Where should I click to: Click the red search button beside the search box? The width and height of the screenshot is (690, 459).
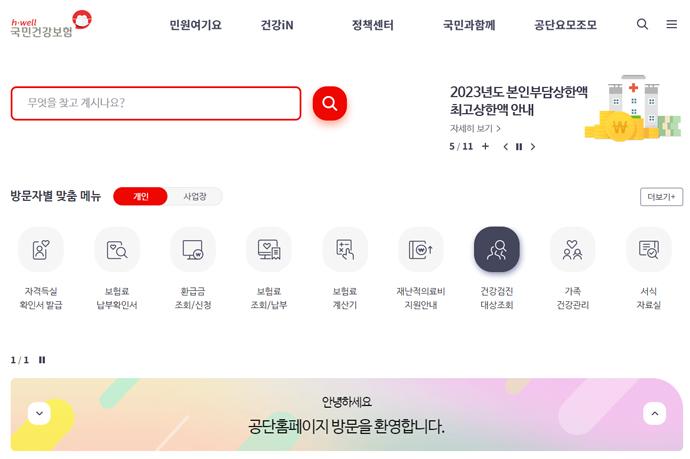click(330, 103)
